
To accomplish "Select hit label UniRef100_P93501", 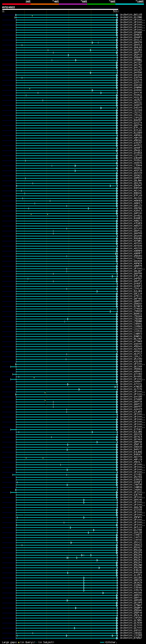I will tap(131, 95).
